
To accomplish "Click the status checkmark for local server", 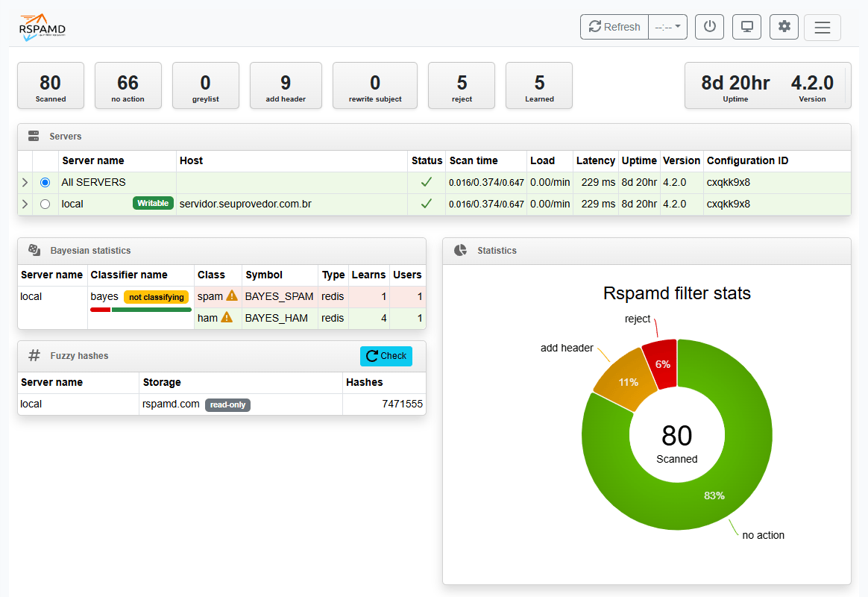I will (427, 204).
